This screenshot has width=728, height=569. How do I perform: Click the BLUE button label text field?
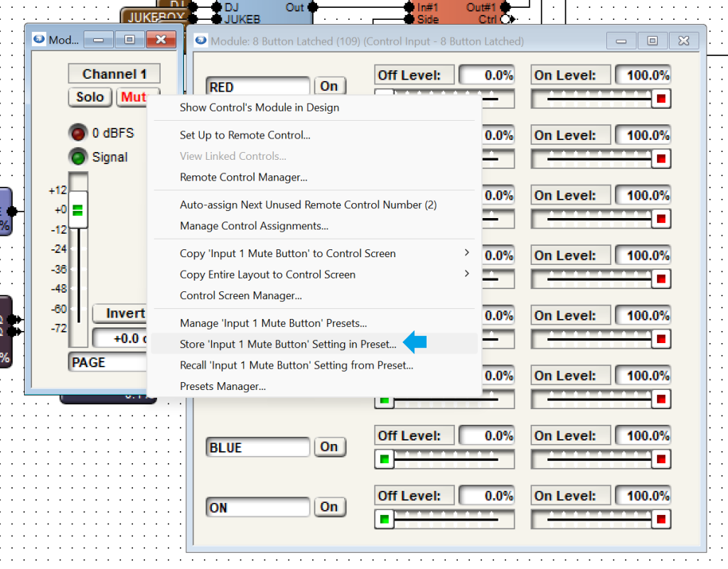pos(258,448)
